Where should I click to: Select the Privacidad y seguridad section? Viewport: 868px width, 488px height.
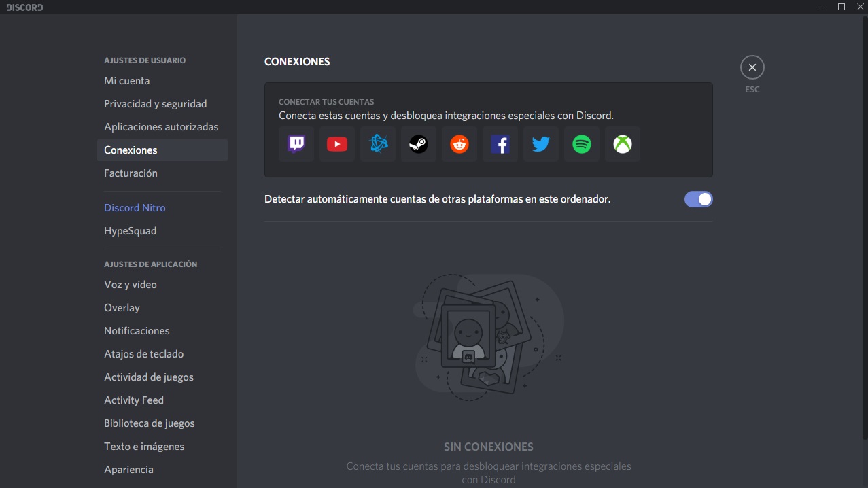point(155,103)
